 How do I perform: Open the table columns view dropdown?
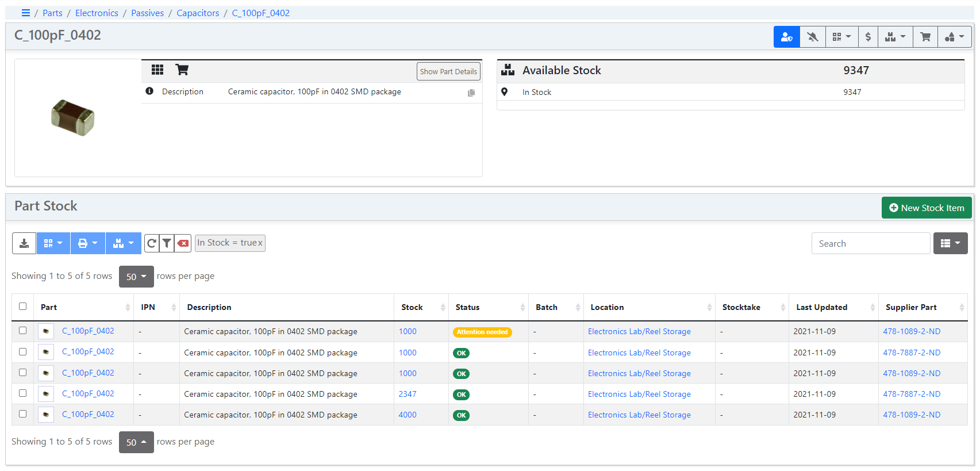point(950,243)
